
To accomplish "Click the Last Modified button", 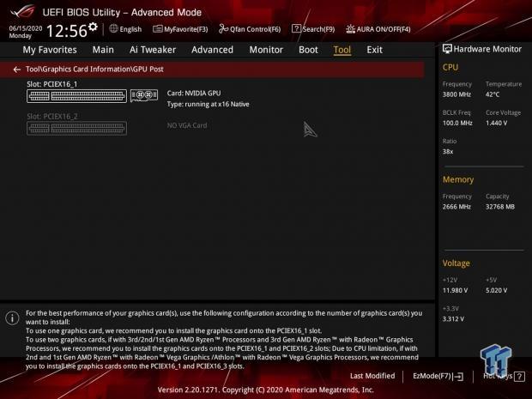I will (x=372, y=376).
